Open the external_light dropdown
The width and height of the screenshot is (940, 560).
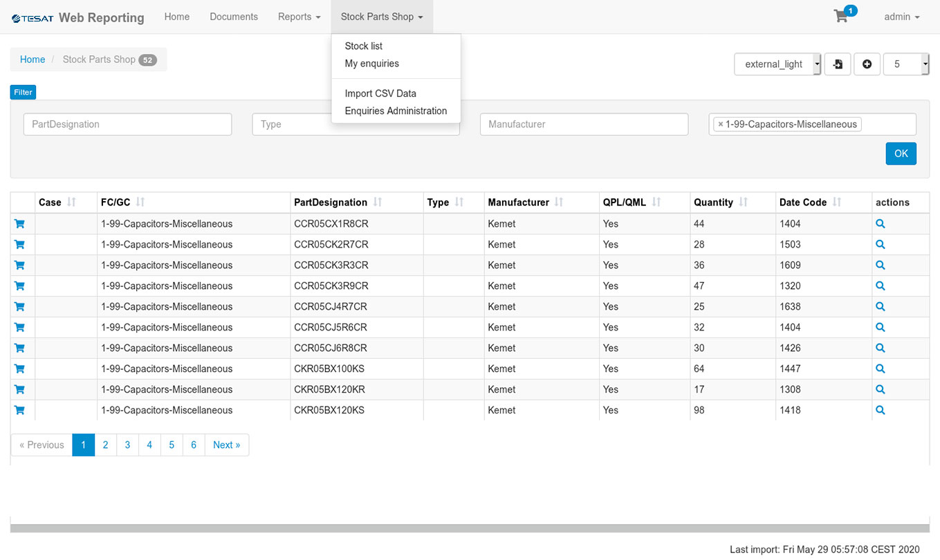pyautogui.click(x=777, y=64)
